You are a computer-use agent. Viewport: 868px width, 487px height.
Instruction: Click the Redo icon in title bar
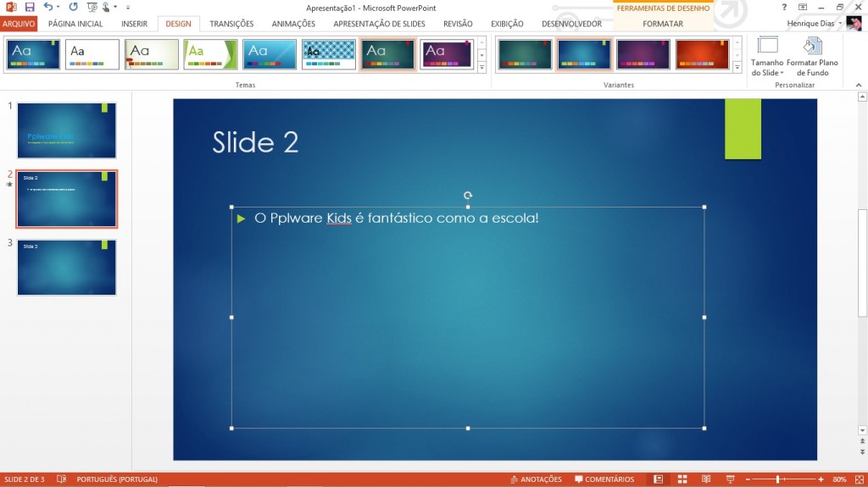point(73,7)
